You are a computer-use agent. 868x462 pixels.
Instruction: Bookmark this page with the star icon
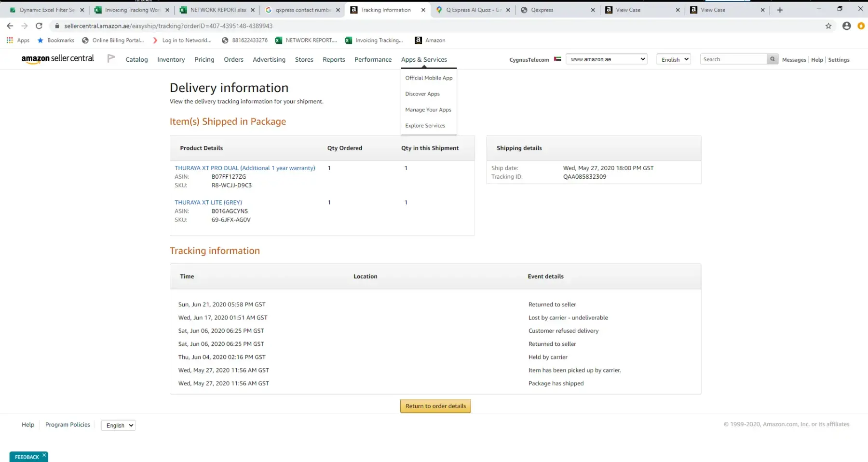[828, 26]
